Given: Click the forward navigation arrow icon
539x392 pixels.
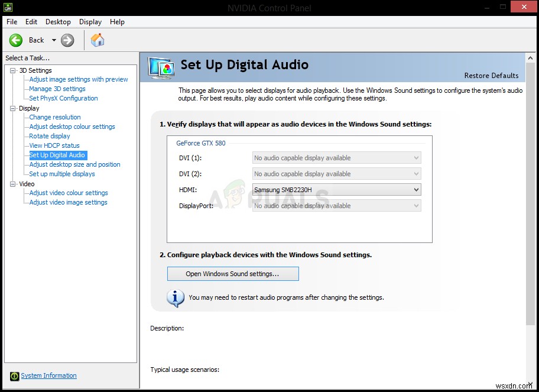Looking at the screenshot, I should [x=67, y=40].
